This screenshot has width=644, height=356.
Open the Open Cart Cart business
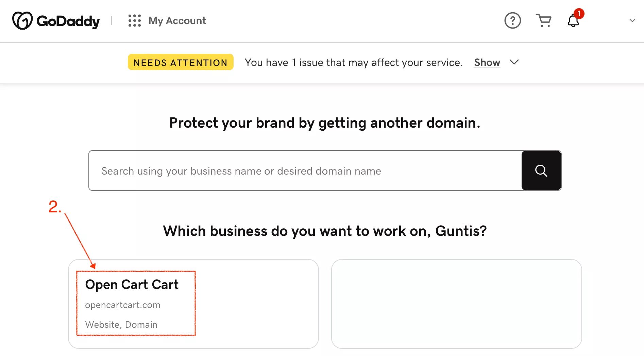132,285
